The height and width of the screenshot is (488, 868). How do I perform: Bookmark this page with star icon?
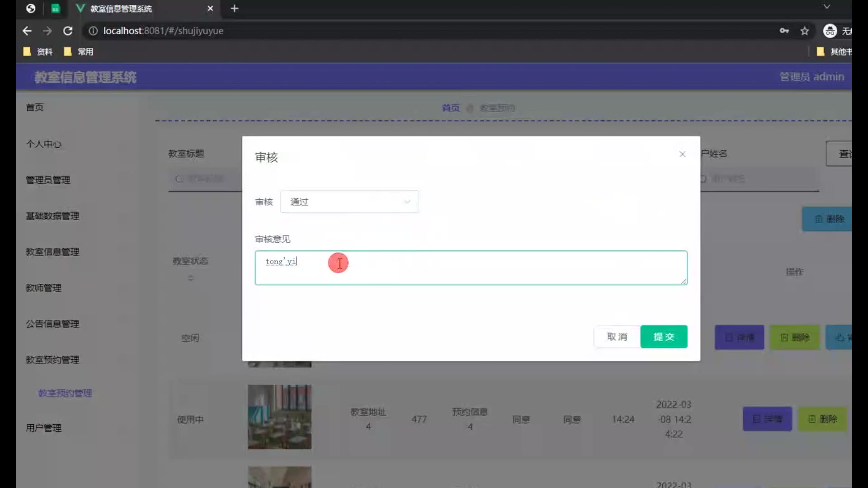click(805, 31)
